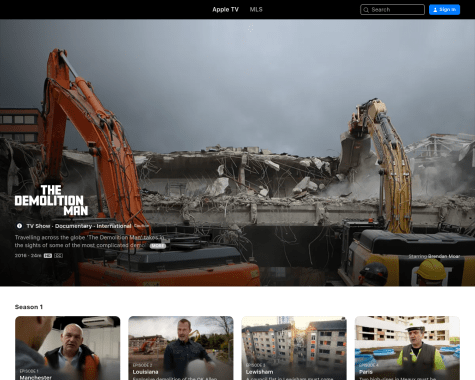This screenshot has height=380, width=475.
Task: Click the channel icon before TV Show label
Action: coord(19,226)
